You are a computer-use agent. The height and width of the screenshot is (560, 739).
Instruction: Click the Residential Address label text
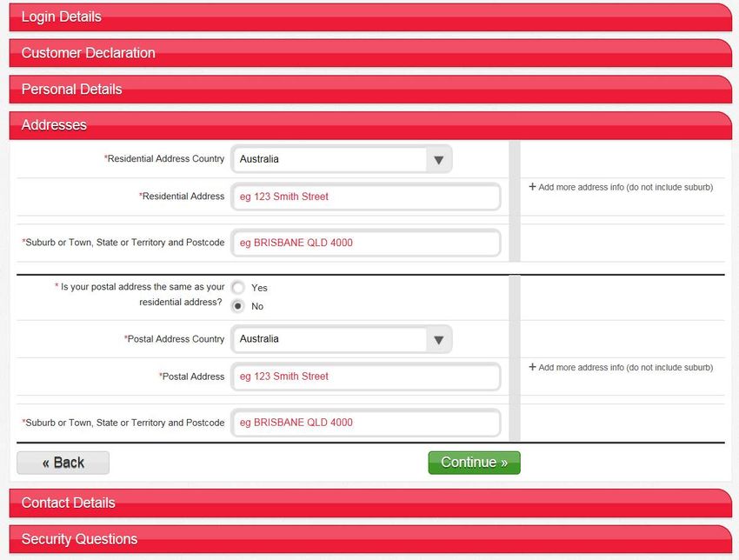[x=182, y=197]
